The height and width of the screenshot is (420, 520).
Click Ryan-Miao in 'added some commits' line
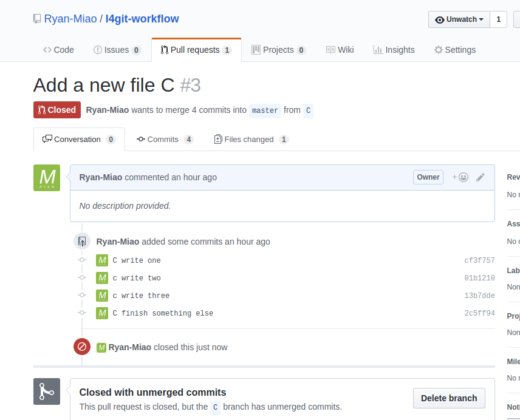click(x=118, y=242)
